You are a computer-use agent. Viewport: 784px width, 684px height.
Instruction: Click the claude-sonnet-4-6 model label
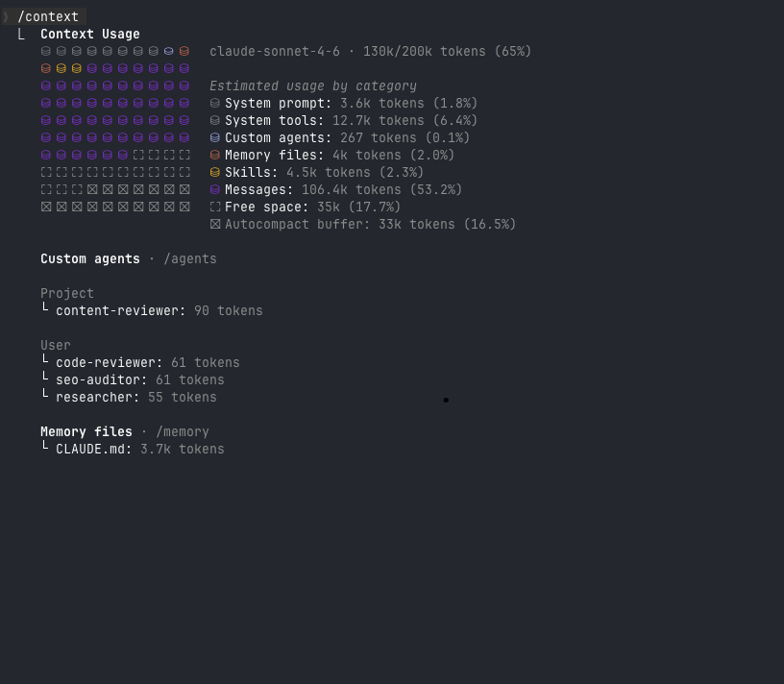(275, 52)
